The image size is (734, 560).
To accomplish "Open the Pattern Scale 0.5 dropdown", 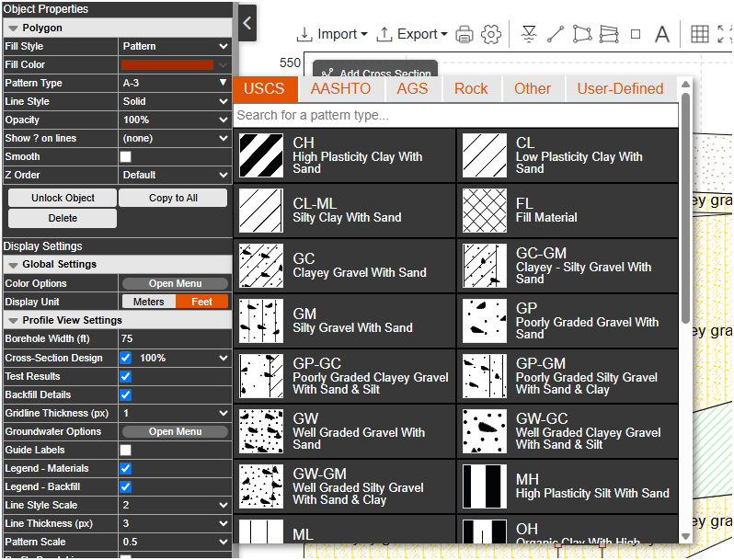I will (175, 542).
